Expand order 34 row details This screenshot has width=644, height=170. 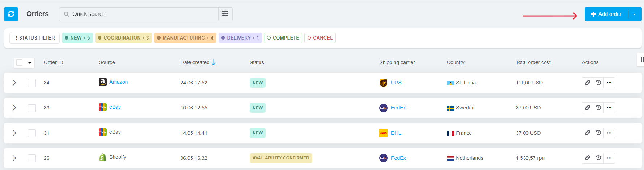click(x=14, y=83)
